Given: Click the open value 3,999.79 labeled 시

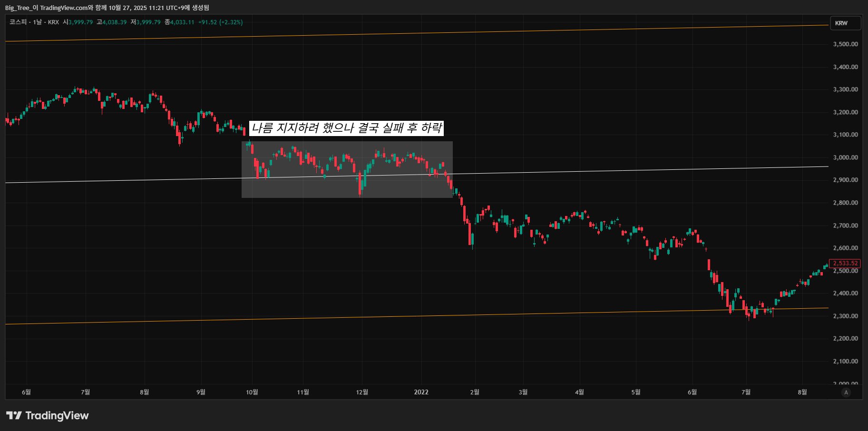Looking at the screenshot, I should pyautogui.click(x=80, y=22).
